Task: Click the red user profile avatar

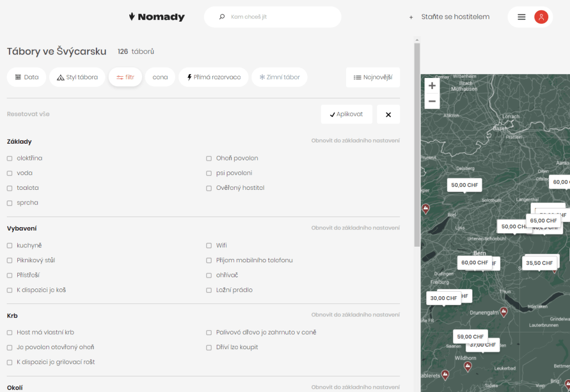Action: (541, 17)
